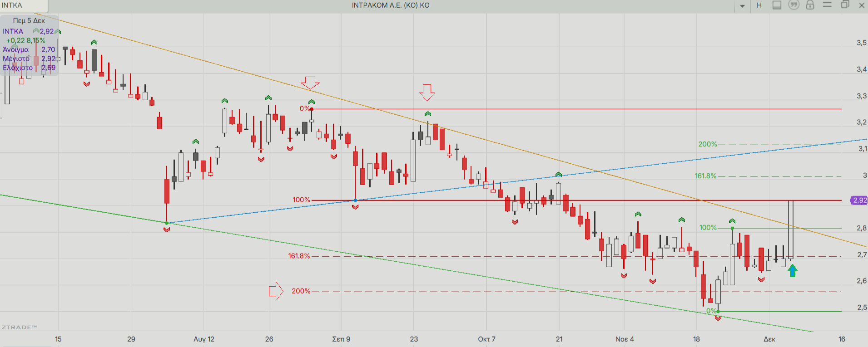Click the Άνοιγμα 2,70 open price row

click(x=29, y=49)
